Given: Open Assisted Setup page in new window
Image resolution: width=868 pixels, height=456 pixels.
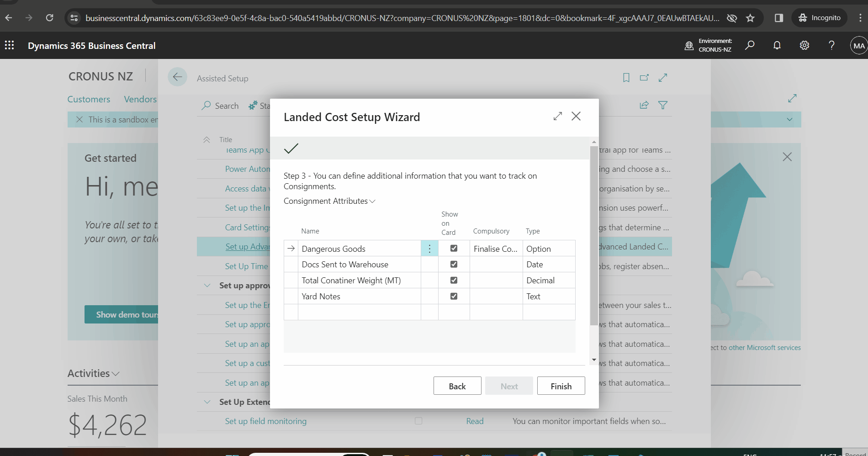Looking at the screenshot, I should coord(644,78).
